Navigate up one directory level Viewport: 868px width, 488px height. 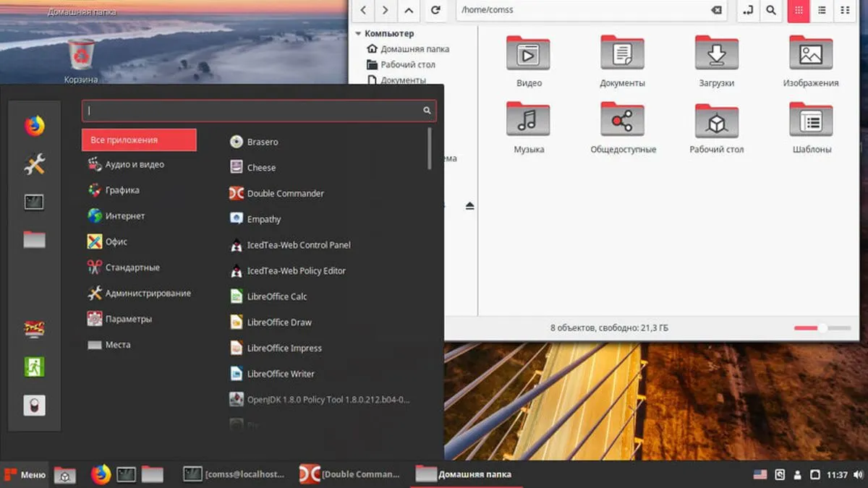click(409, 11)
